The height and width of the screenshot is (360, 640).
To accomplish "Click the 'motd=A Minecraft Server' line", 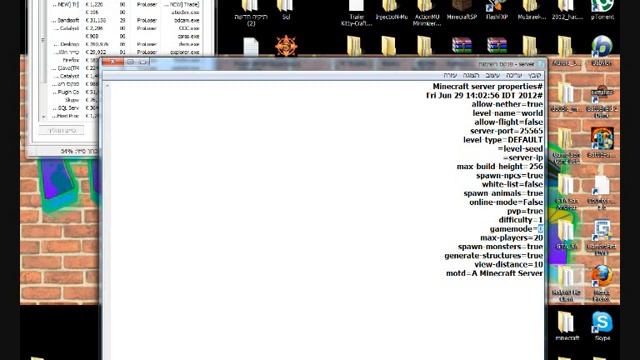I will [x=494, y=273].
